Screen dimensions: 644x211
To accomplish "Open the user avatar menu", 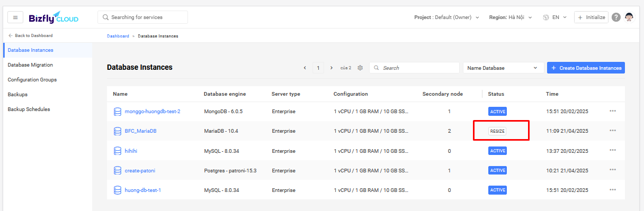I will (629, 17).
